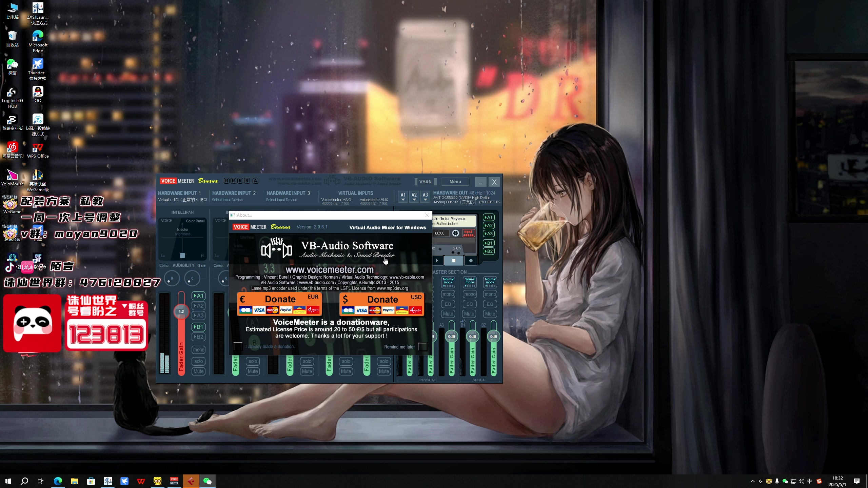This screenshot has height=488, width=868.
Task: Open the 网易云音乐 desktop icon
Action: pos(13,150)
